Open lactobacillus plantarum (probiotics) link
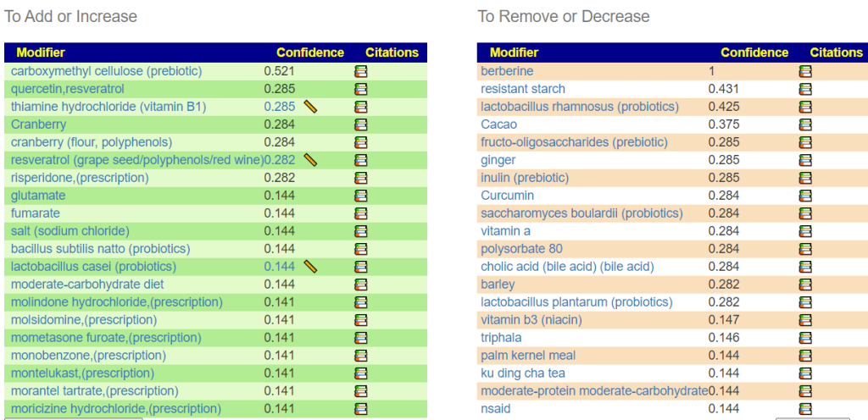This screenshot has height=420, width=868. pos(576,302)
